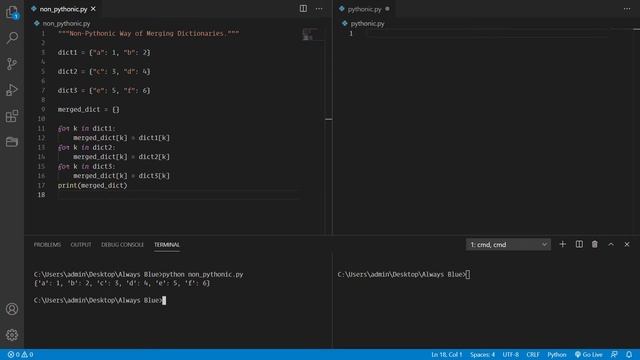The image size is (640, 360).
Task: Click 'merged_dict[k] = dict2[k]' line
Action: [121, 157]
